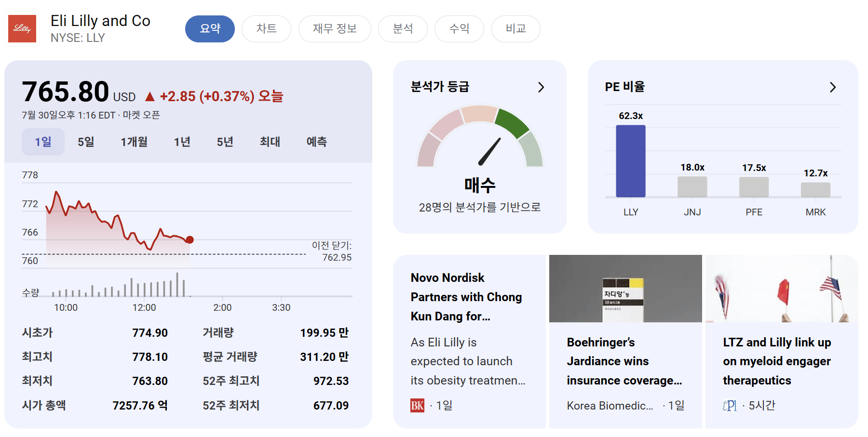Viewport: 868px width, 437px height.
Task: Click the 52주 최저치 value 677.09
Action: [x=331, y=406]
